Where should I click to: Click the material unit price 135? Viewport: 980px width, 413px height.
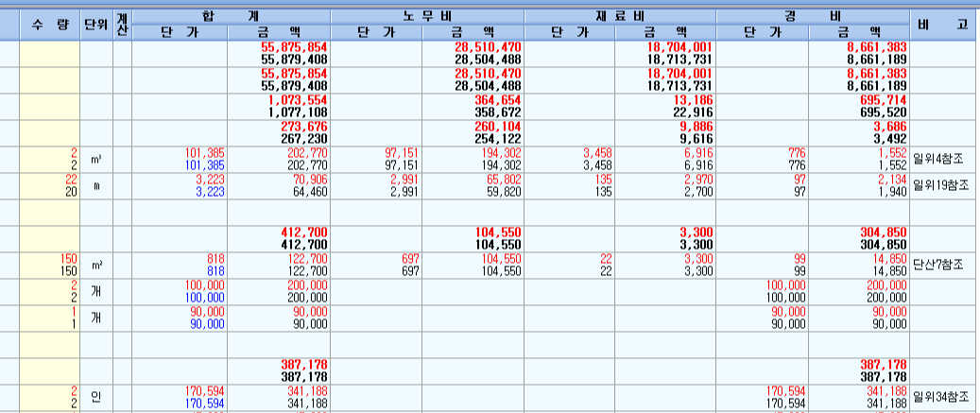coord(569,186)
